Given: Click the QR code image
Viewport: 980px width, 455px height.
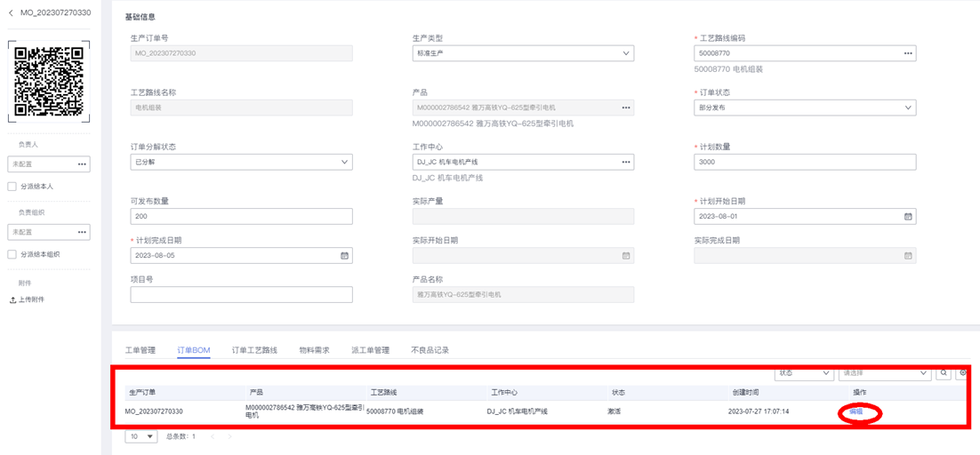Looking at the screenshot, I should click(x=49, y=81).
